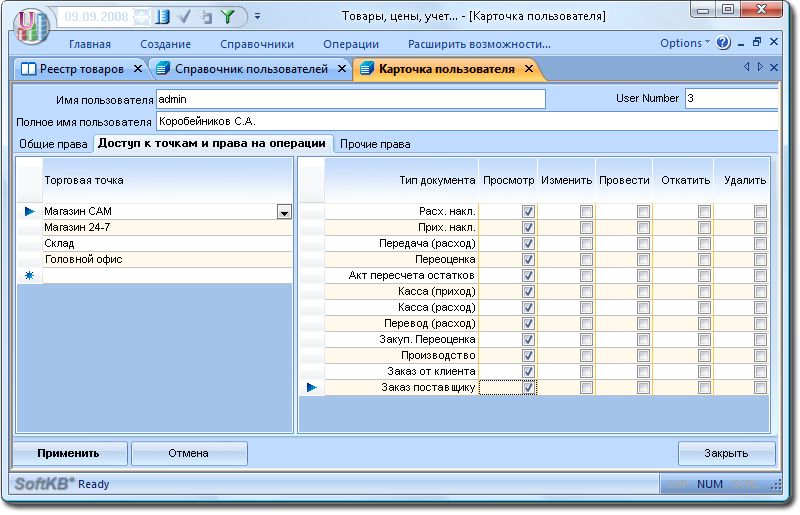Click the undo arrow icon in quick access toolbar
Image resolution: width=800 pixels, height=515 pixels.
tap(206, 16)
